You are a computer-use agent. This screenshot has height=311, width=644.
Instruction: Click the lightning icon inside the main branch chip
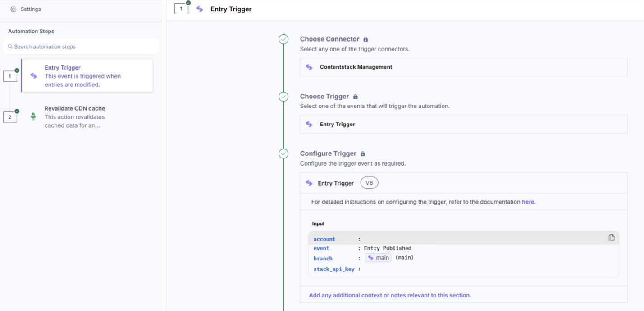click(x=370, y=258)
